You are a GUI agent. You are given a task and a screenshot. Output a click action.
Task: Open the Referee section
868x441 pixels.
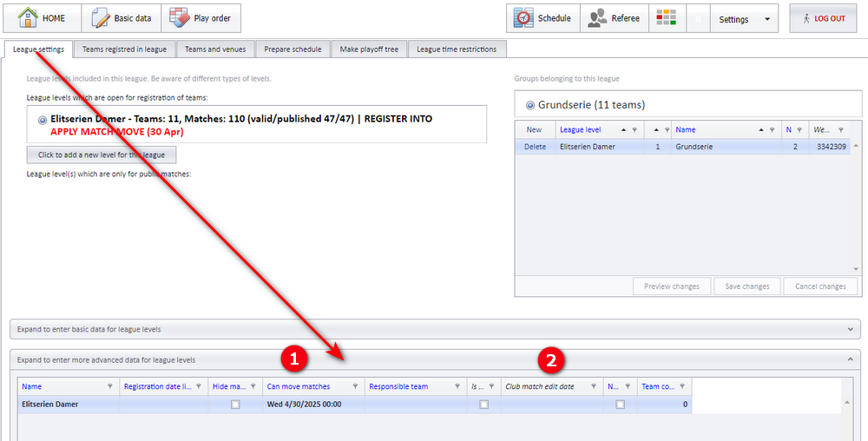(615, 18)
